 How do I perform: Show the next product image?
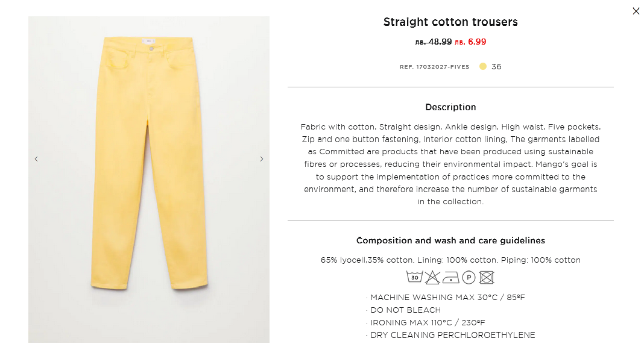pos(261,159)
